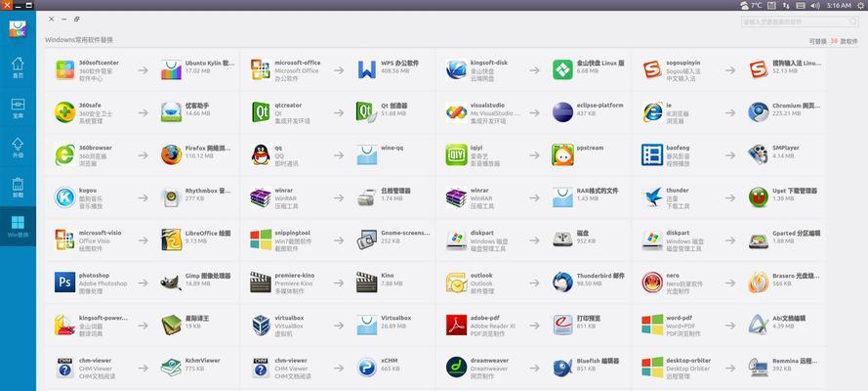Select the iqiyi icon
Screen dimensions: 868x391
[456, 155]
